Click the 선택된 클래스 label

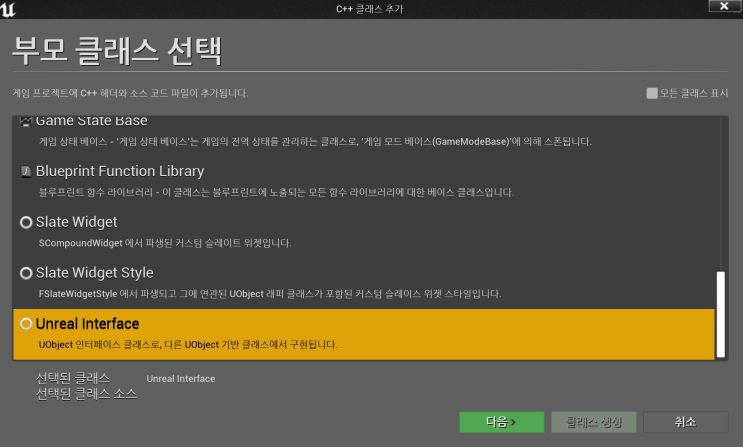tap(73, 378)
